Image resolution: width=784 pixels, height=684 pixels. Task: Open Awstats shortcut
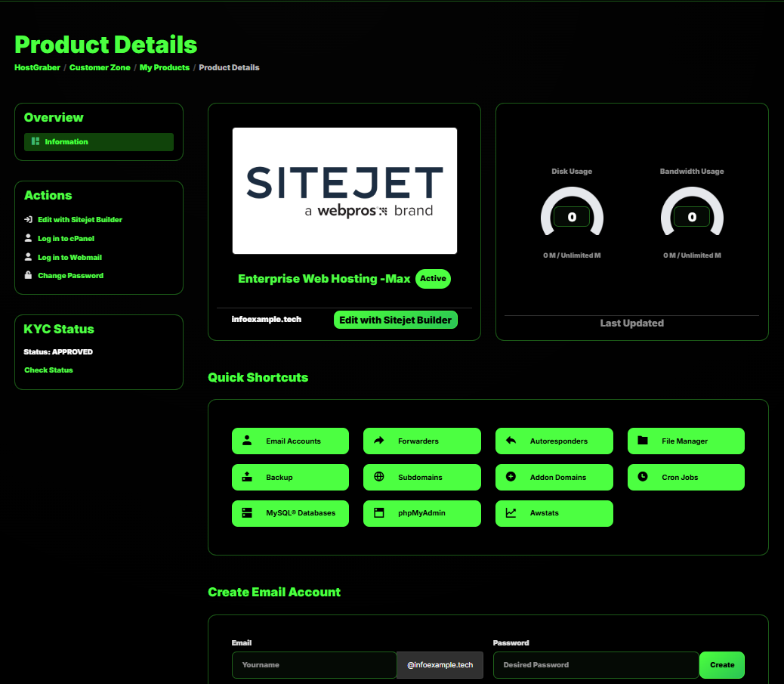[554, 513]
